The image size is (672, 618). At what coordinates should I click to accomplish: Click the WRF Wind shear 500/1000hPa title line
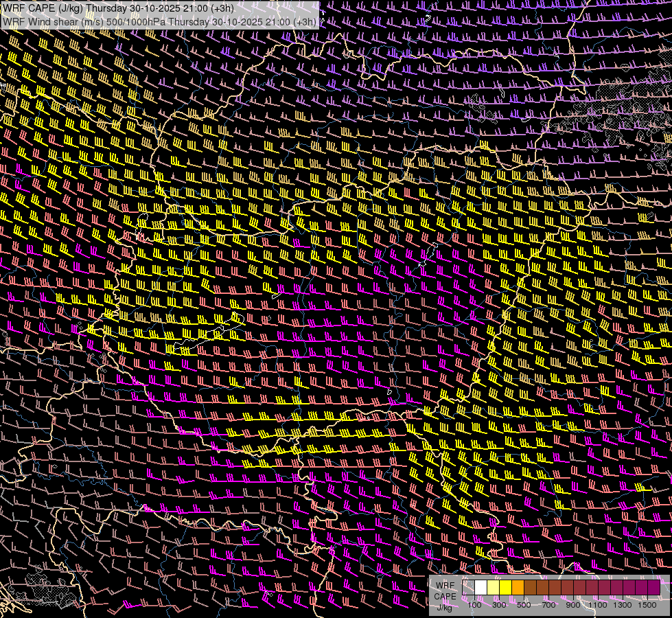[x=159, y=22]
